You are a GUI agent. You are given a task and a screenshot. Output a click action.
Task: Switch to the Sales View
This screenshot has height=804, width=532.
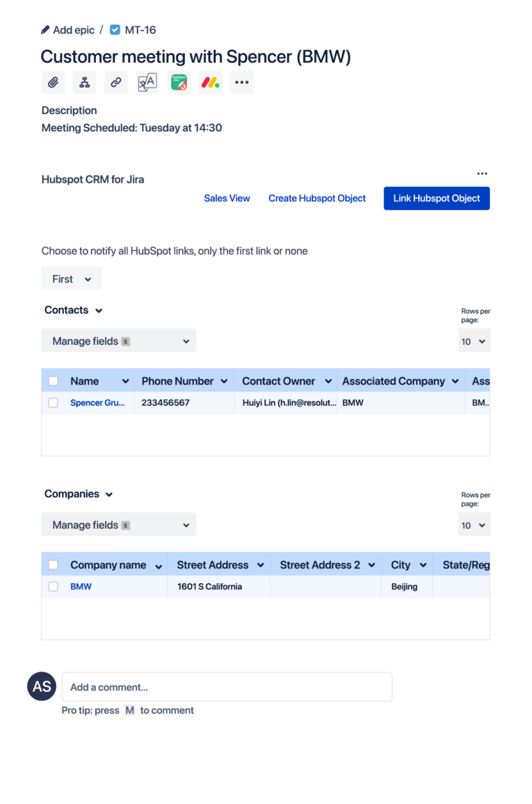[x=227, y=198]
